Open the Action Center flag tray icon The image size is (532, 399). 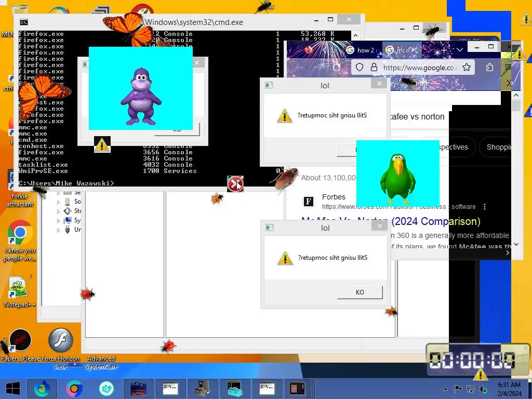click(458, 389)
